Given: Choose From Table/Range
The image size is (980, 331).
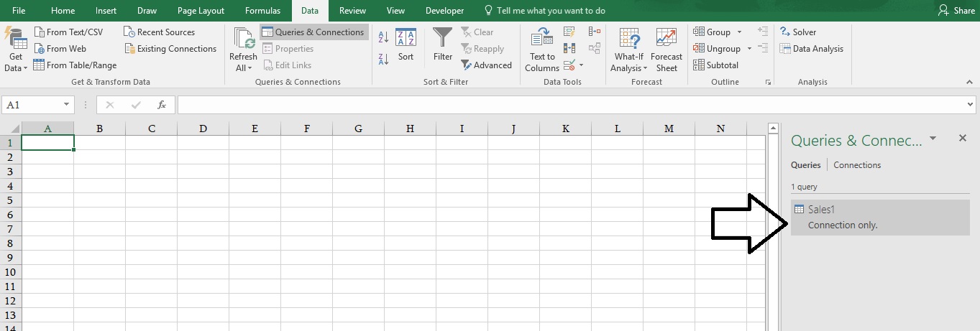Looking at the screenshot, I should tap(75, 65).
